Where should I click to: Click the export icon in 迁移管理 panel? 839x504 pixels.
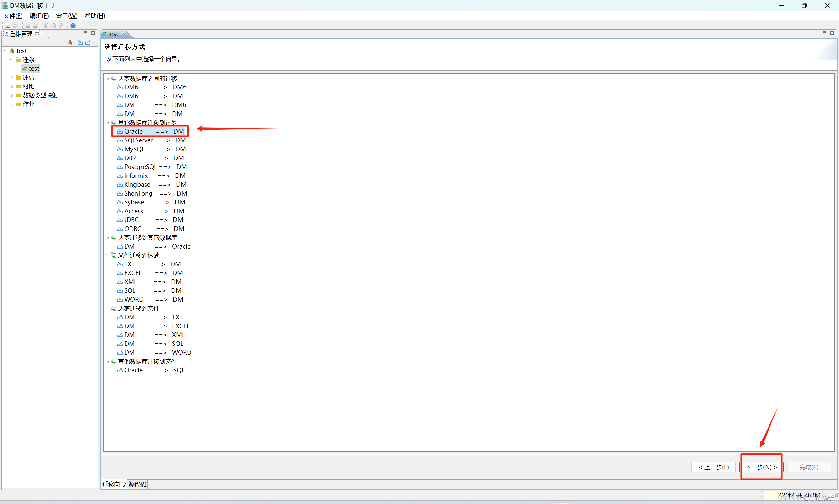88,42
